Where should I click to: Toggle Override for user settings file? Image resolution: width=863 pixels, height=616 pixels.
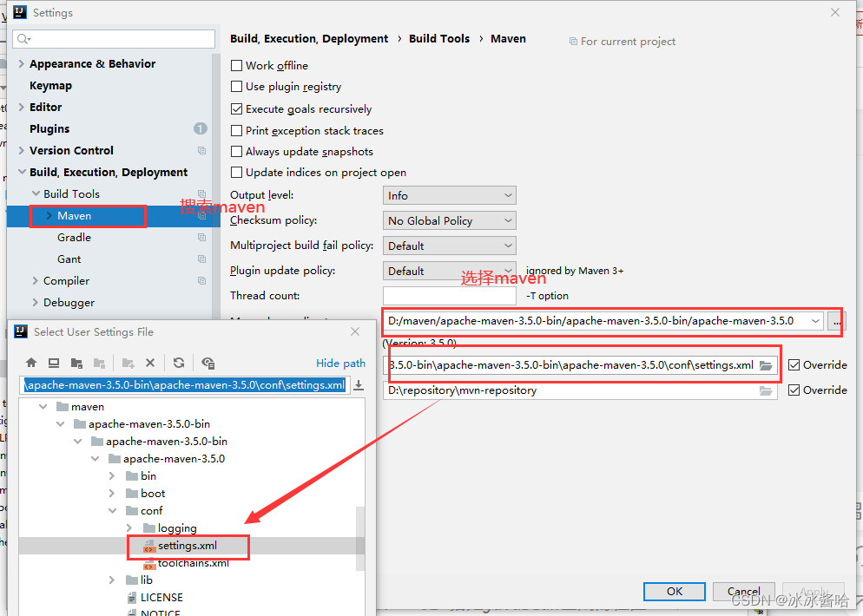tap(794, 364)
